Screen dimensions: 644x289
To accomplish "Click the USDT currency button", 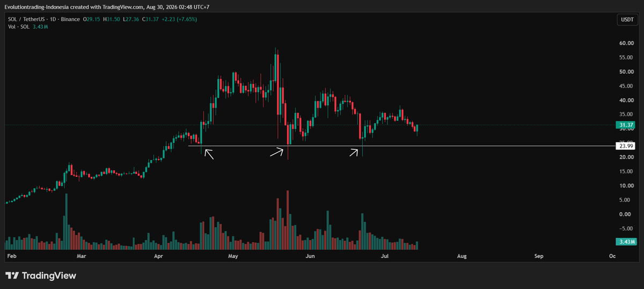I will tap(627, 20).
